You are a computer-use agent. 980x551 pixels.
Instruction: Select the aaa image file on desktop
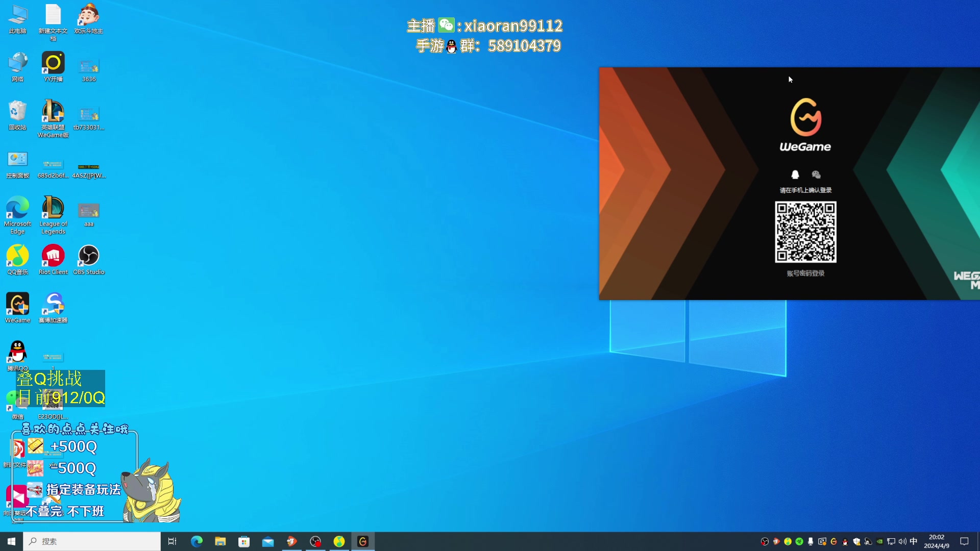(89, 215)
